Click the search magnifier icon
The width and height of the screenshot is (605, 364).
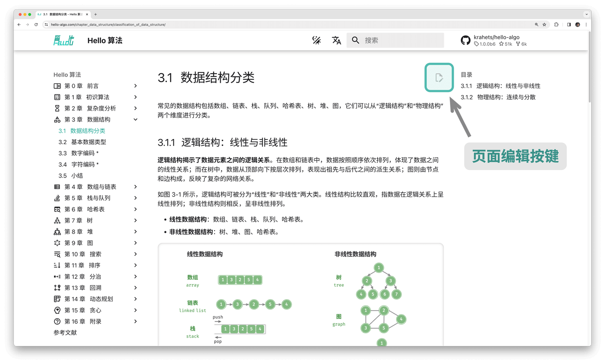[x=356, y=41]
